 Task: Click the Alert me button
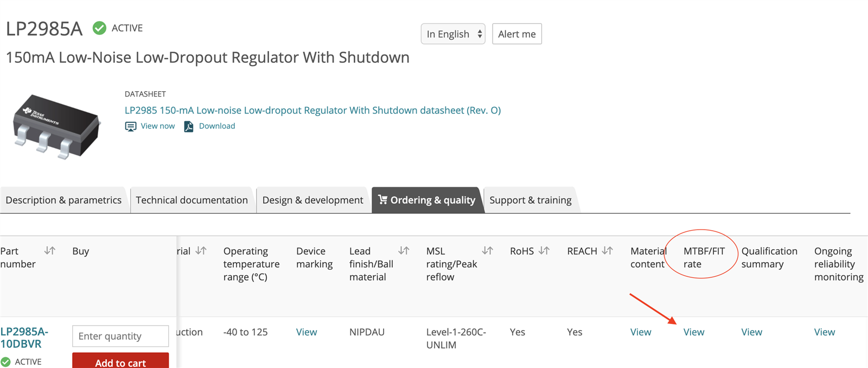517,34
